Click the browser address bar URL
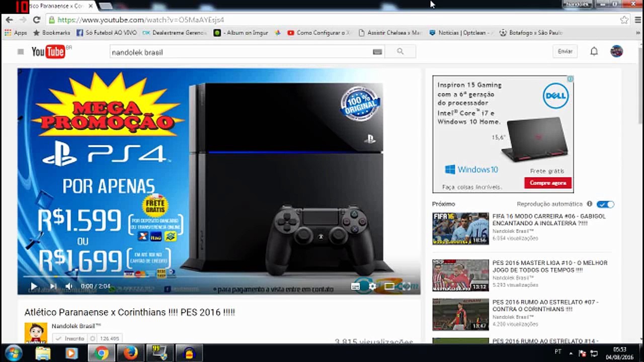 (141, 20)
